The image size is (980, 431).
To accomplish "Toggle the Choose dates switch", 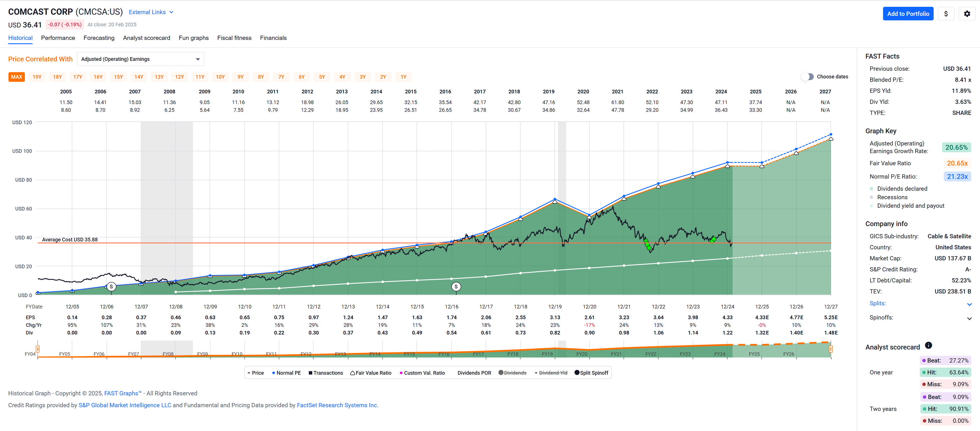I will tap(807, 76).
